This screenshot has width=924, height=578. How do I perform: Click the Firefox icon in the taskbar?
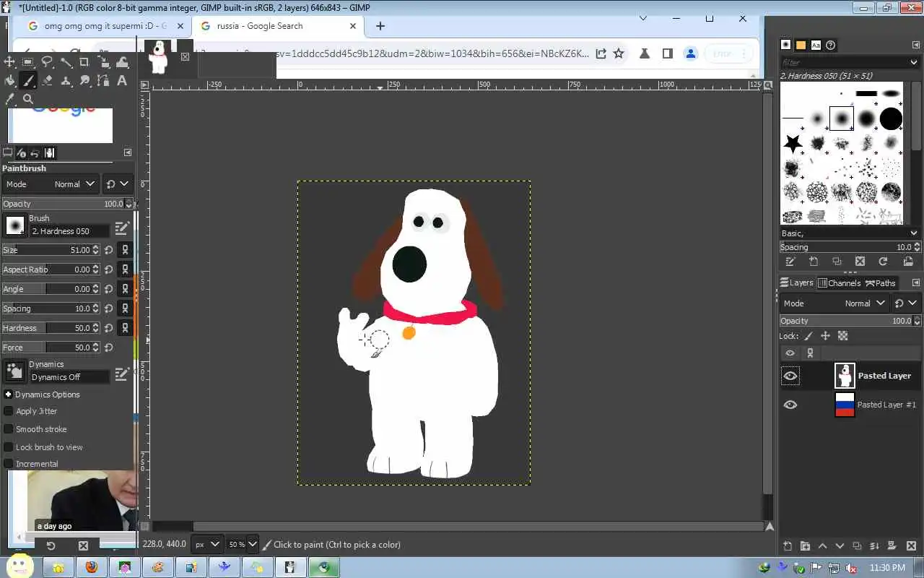(x=91, y=567)
